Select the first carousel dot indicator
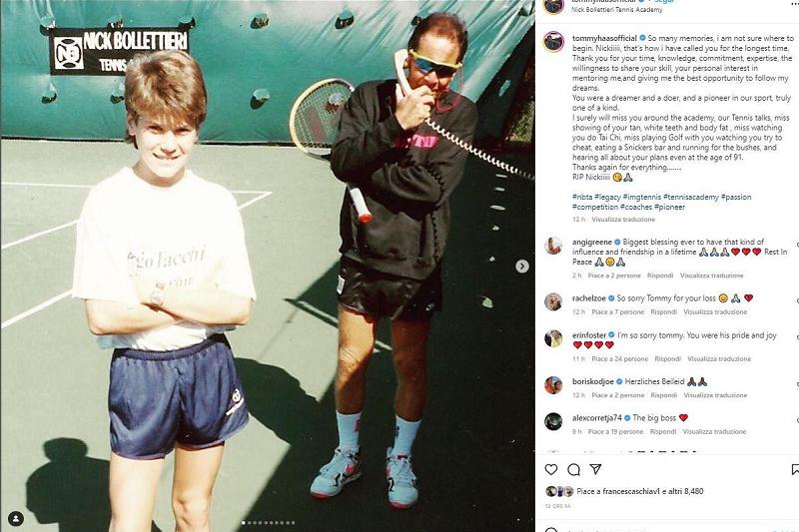Viewport: 799px width, 532px height. 243,523
